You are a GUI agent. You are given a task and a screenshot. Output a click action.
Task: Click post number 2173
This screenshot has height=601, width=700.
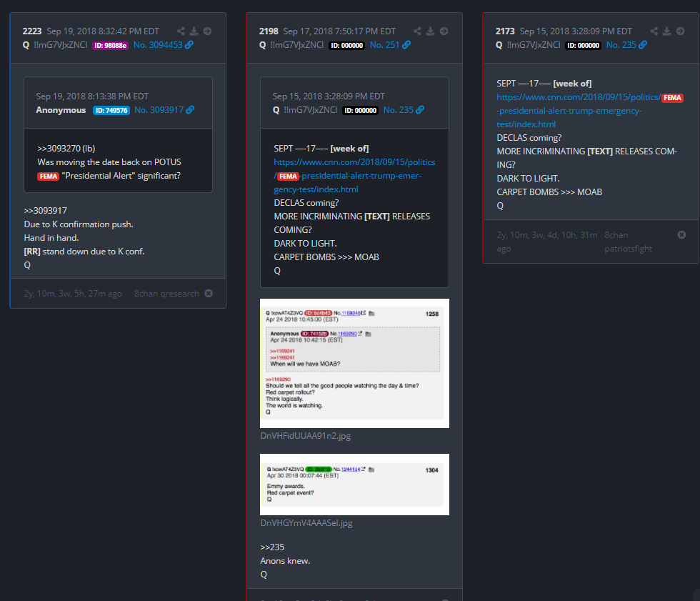click(x=505, y=31)
